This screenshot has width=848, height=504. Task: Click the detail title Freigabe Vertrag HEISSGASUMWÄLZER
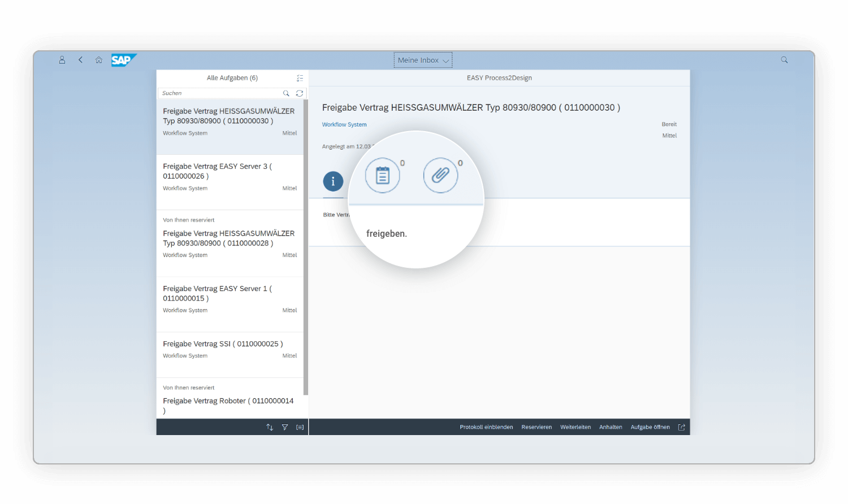pos(471,107)
